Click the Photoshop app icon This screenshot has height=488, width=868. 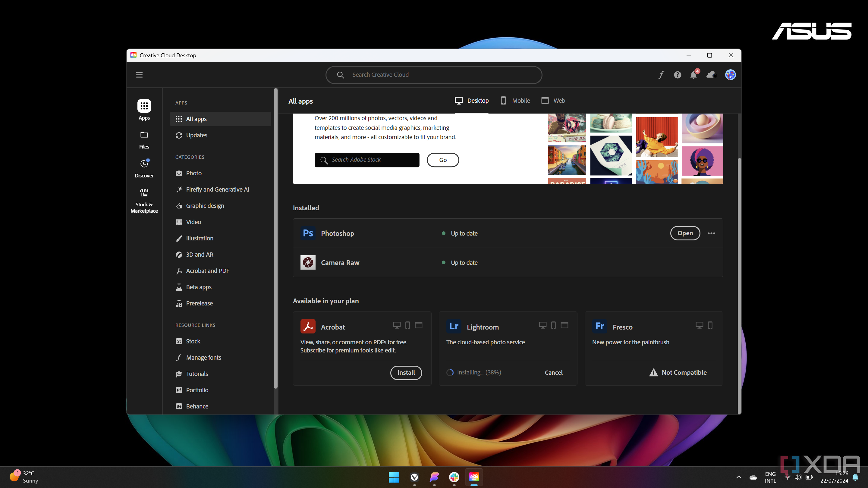(x=308, y=233)
